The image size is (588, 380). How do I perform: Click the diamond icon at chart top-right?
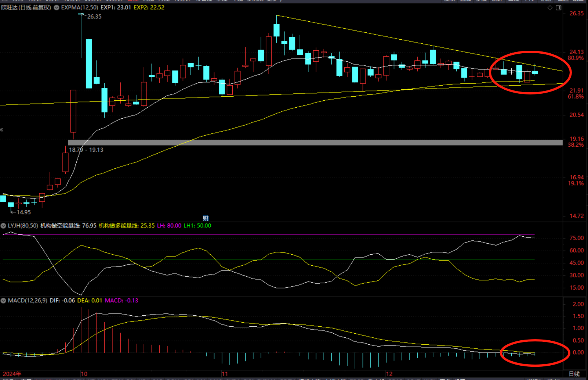click(550, 8)
